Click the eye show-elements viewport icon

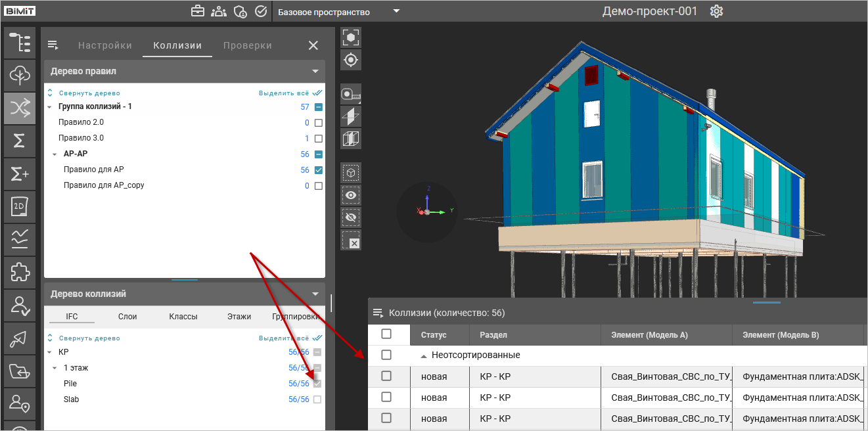[351, 195]
